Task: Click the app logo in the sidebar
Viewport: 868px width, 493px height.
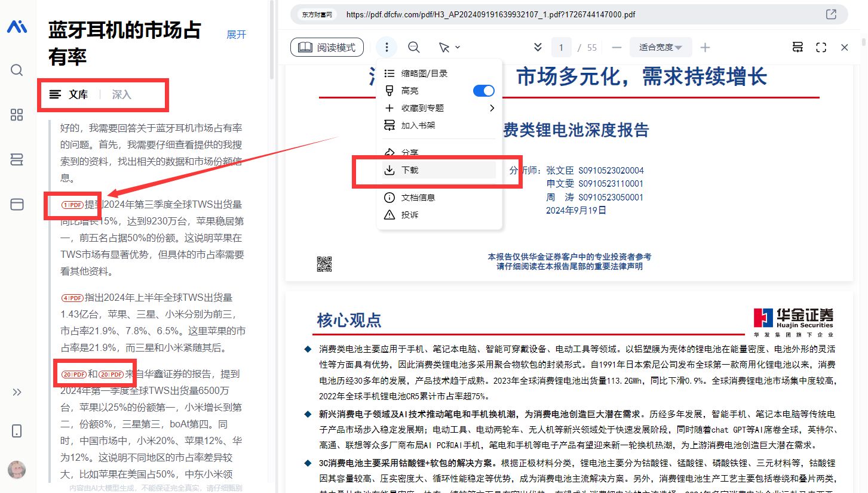Action: point(17,27)
